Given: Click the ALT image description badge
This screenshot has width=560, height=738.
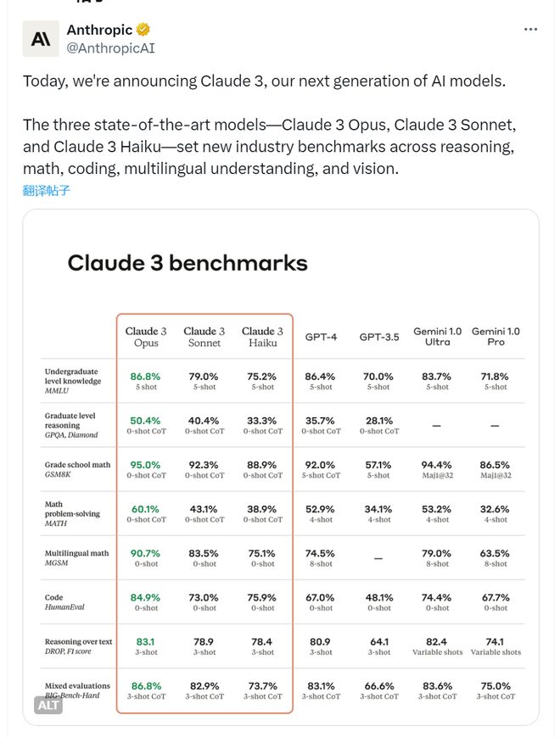Looking at the screenshot, I should click(48, 705).
